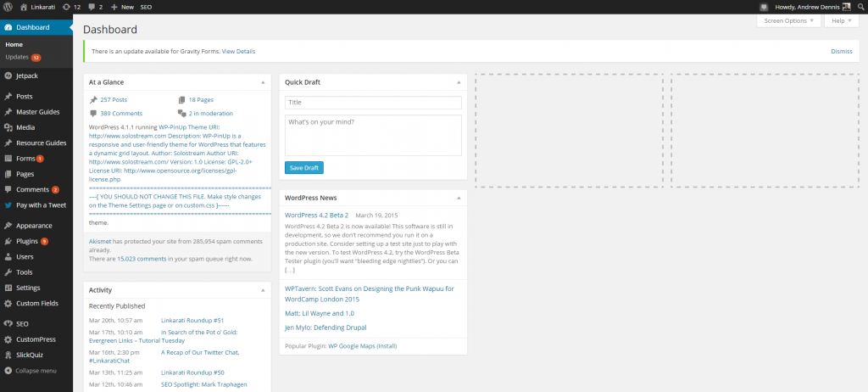Click the Settings sidebar icon

pos(8,288)
